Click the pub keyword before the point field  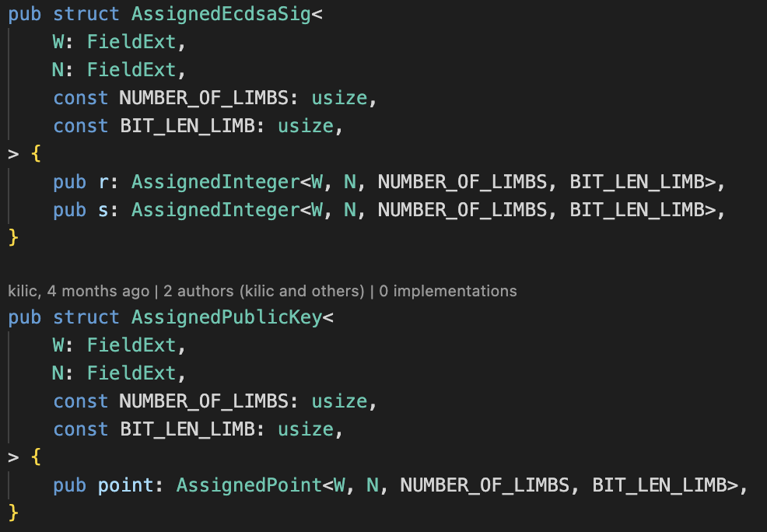[69, 485]
